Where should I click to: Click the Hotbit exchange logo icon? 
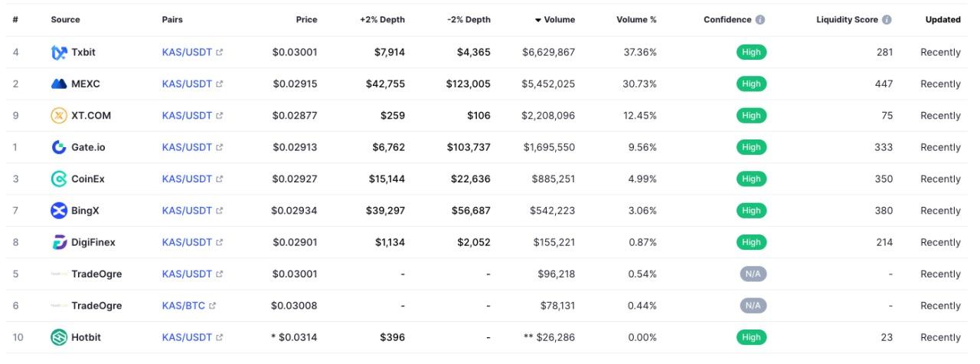(x=59, y=337)
